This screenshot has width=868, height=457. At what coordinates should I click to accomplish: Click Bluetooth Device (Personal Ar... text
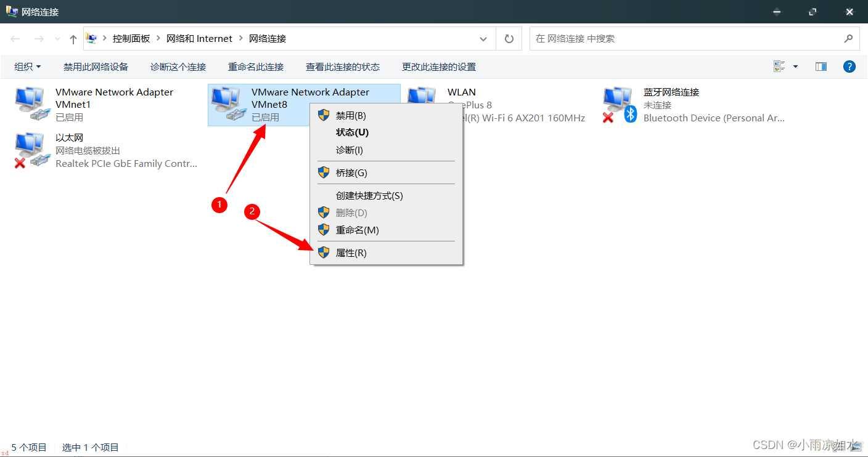[714, 118]
